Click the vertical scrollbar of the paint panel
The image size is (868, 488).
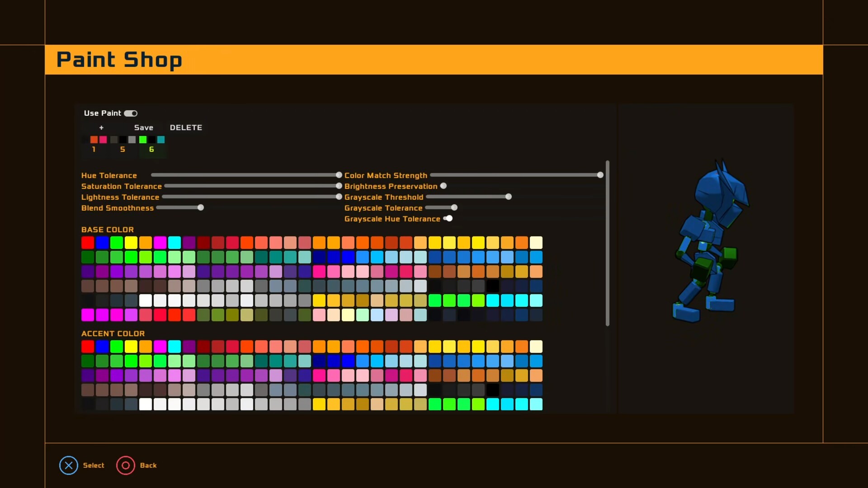(x=607, y=243)
